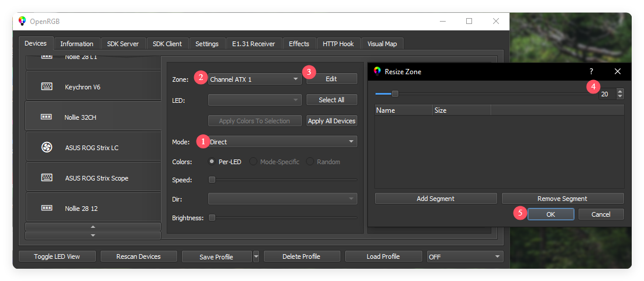Image resolution: width=644 pixels, height=281 pixels.
Task: Open the E1.31 Receiver tab
Action: pyautogui.click(x=254, y=43)
